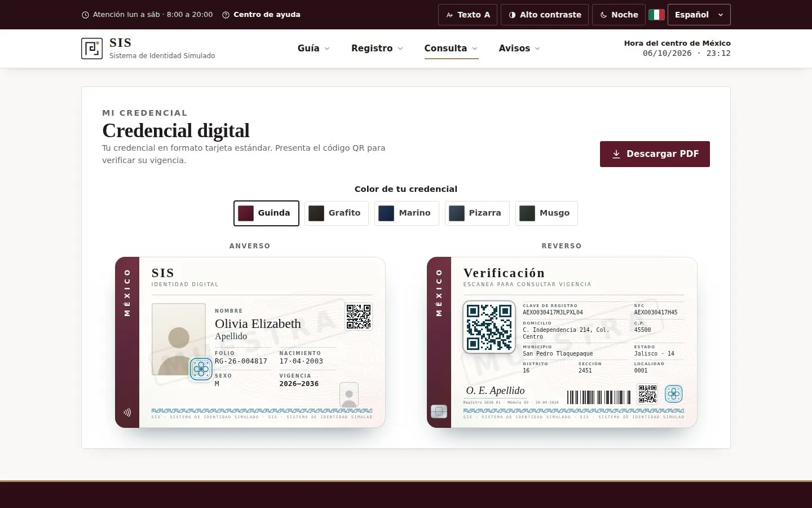Click the postal code 45500
This screenshot has height=508, width=812.
642,330
